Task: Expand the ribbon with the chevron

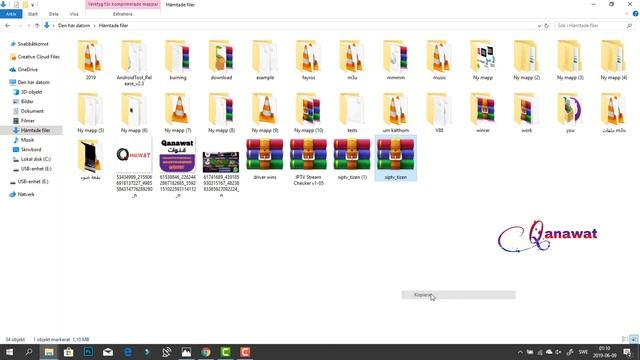Action: [x=627, y=14]
